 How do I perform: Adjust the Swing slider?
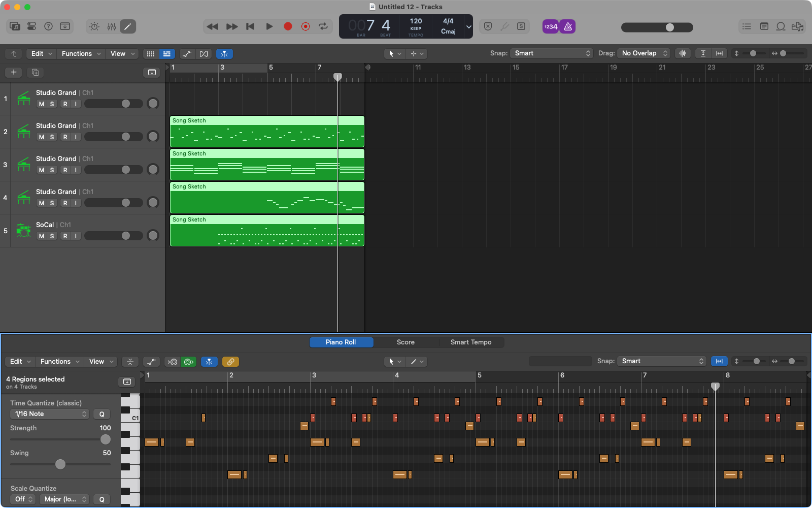coord(60,464)
